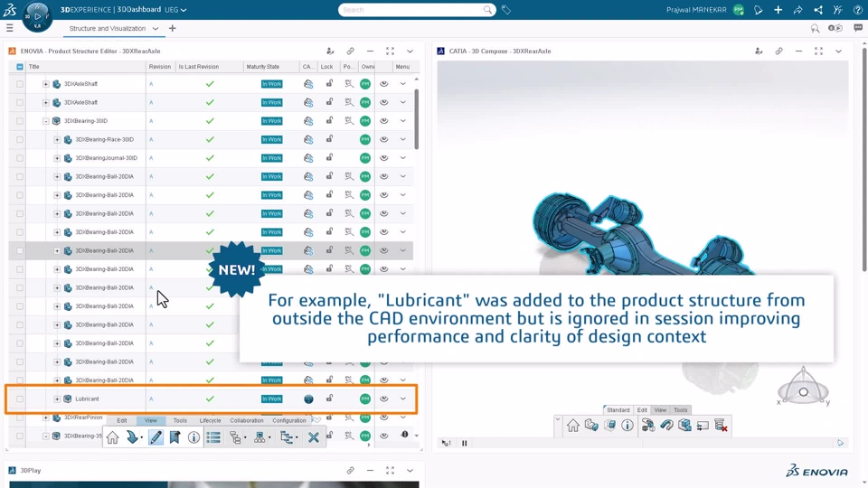The image size is (868, 488).
Task: Click the blue hook link icon in 3D Compose toolbar
Action: click(x=666, y=426)
